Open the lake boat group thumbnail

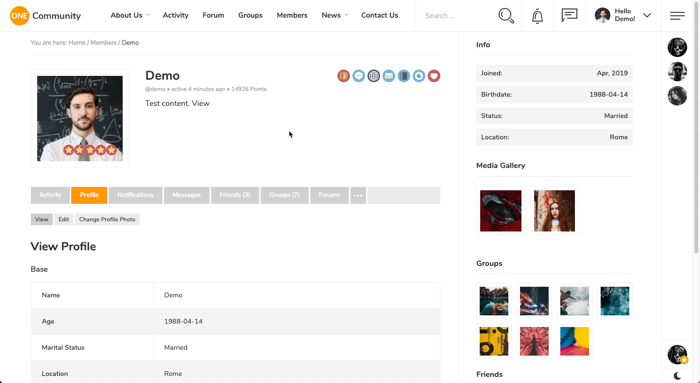tap(494, 301)
